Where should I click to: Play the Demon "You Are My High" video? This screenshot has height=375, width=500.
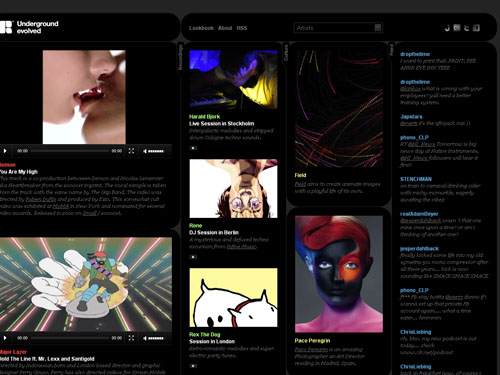pyautogui.click(x=5, y=151)
